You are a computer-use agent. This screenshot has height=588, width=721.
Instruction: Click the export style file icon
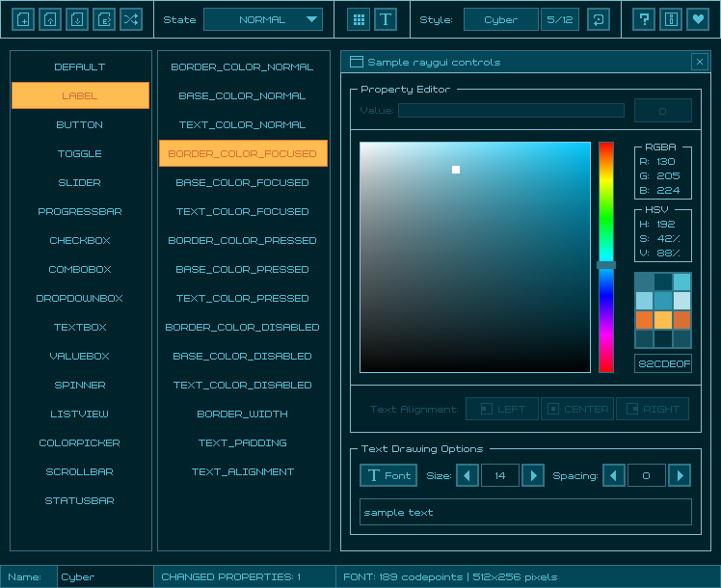pyautogui.click(x=104, y=19)
